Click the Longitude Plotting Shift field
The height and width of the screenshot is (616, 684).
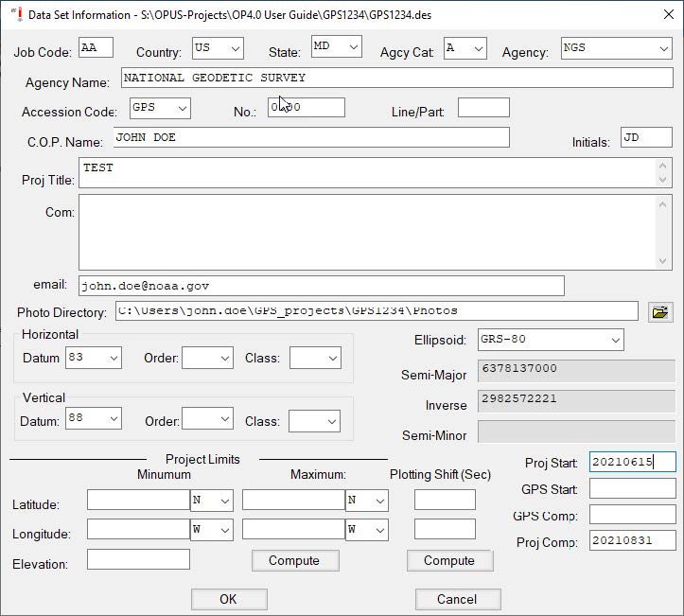click(445, 529)
